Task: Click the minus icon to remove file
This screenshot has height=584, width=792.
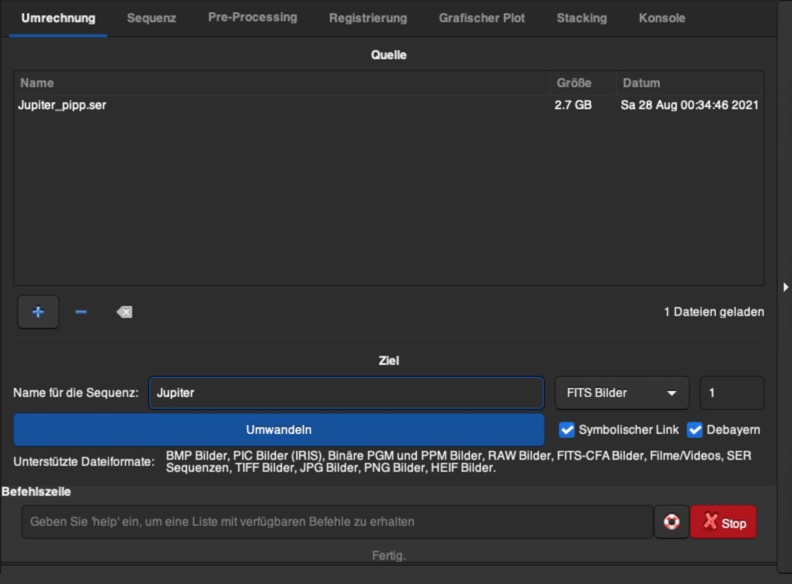Action: [81, 312]
